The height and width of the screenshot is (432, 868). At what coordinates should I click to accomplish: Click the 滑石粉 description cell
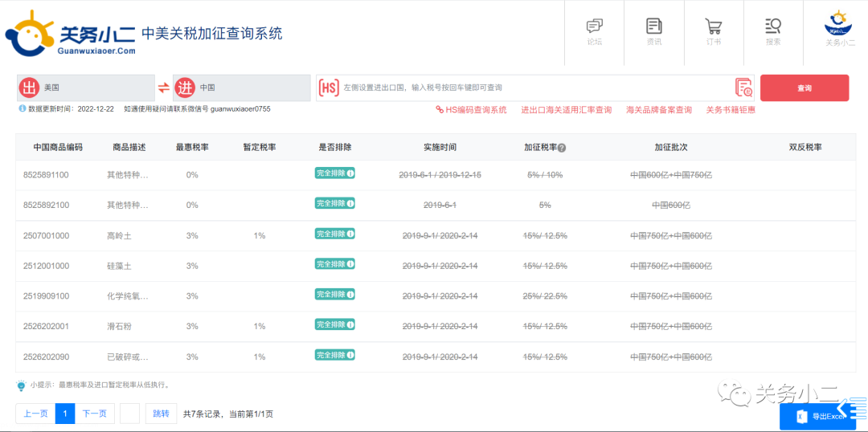tap(119, 326)
